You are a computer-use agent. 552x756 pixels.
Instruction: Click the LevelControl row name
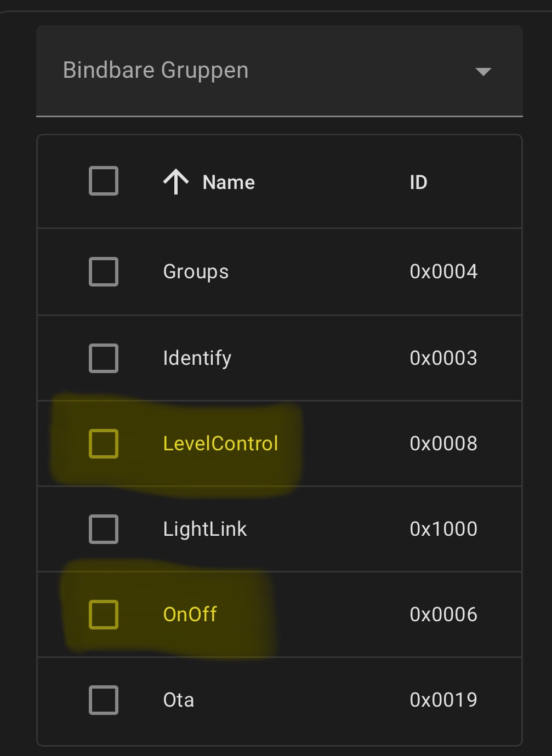220,444
